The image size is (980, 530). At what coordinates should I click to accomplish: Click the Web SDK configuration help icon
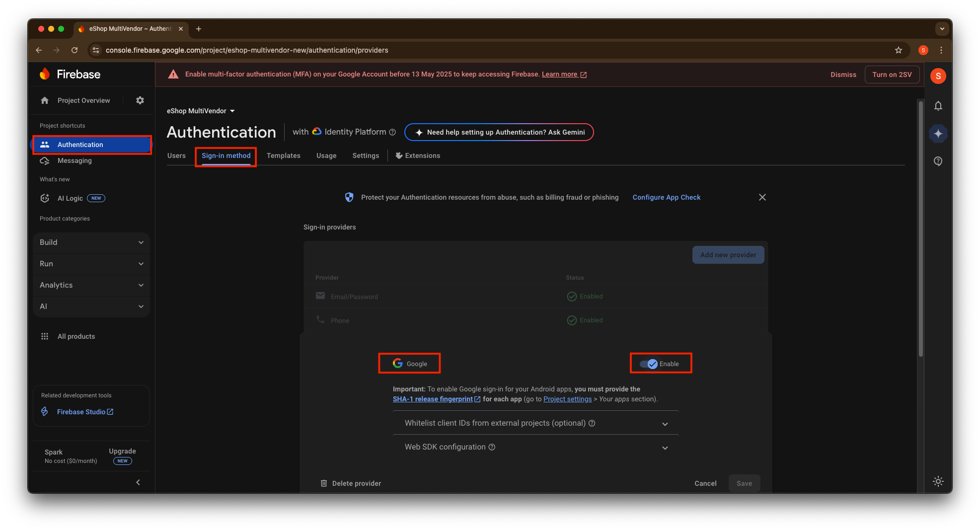pos(492,447)
